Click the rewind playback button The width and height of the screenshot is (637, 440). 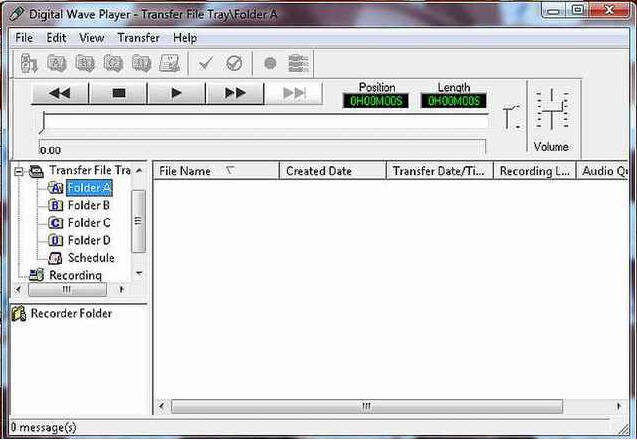click(x=60, y=93)
